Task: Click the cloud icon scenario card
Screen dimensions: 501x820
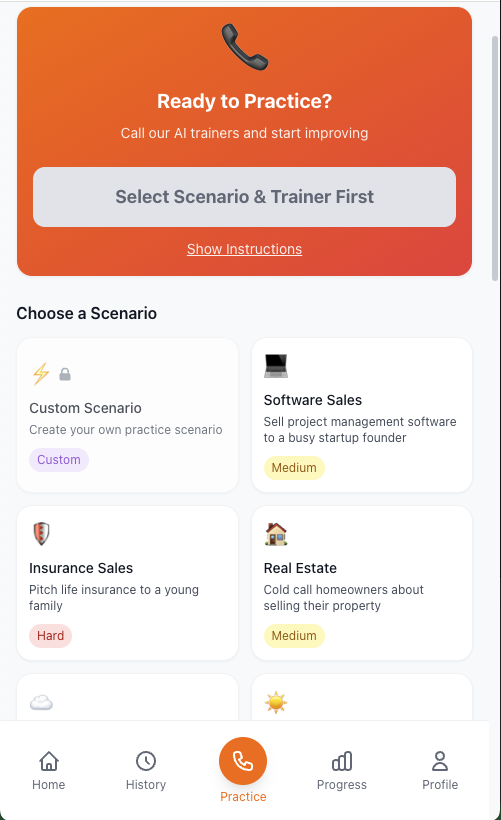Action: tap(127, 697)
